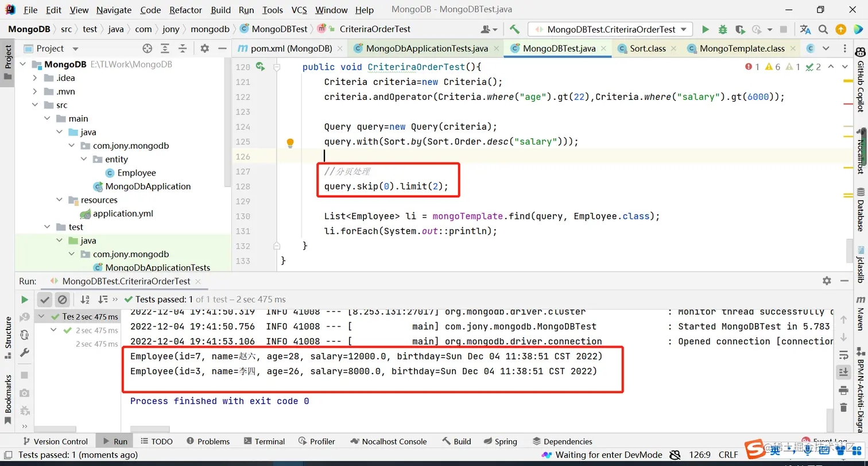Expand the .mvn folder

pyautogui.click(x=35, y=91)
